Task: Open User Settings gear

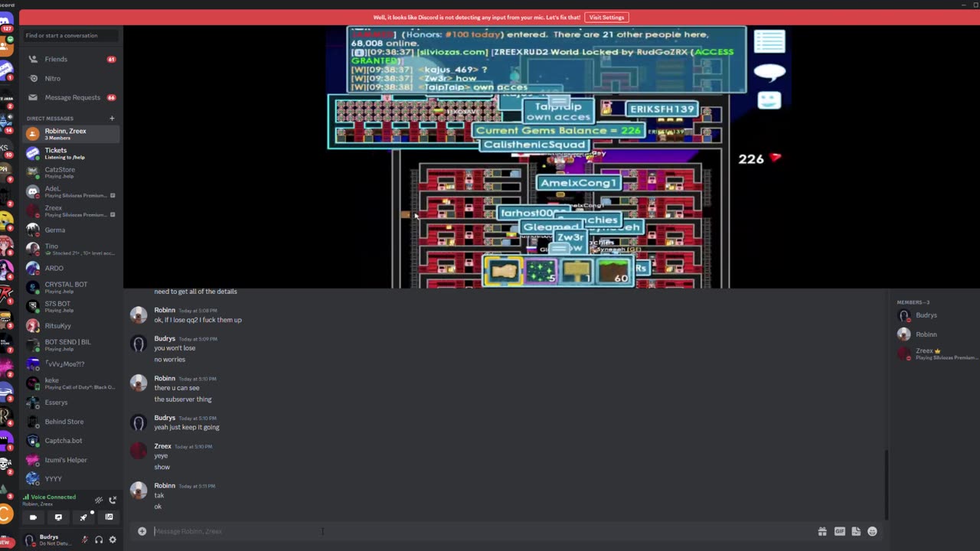Action: tap(113, 540)
